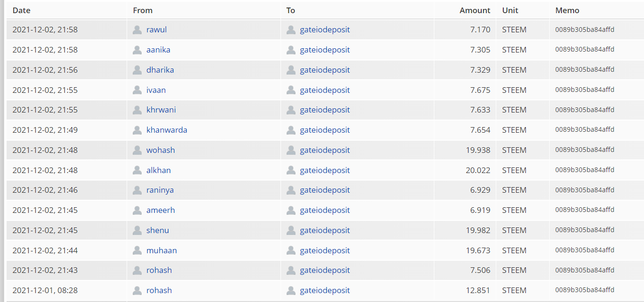This screenshot has width=644, height=302.
Task: Click the Amount column header
Action: click(475, 10)
